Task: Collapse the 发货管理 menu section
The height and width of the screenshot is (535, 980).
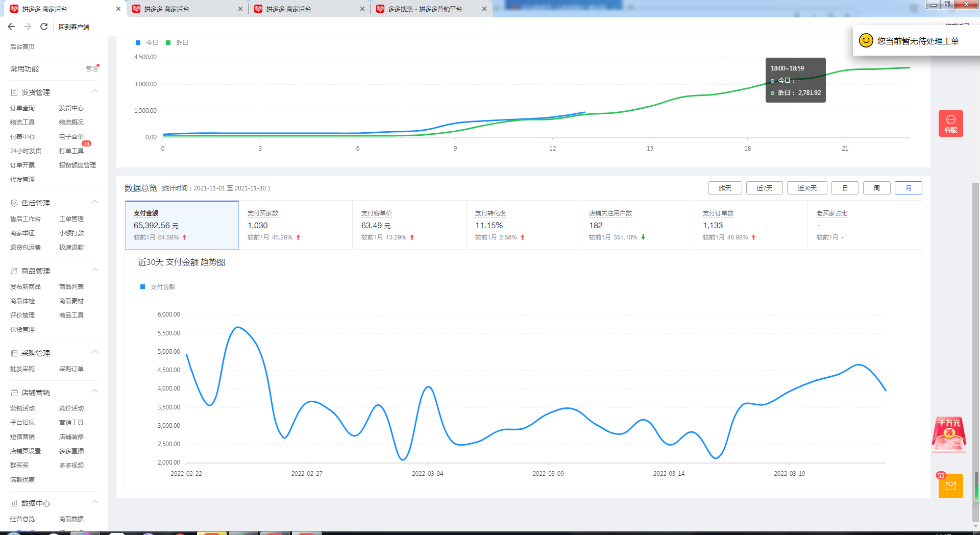Action: [94, 91]
